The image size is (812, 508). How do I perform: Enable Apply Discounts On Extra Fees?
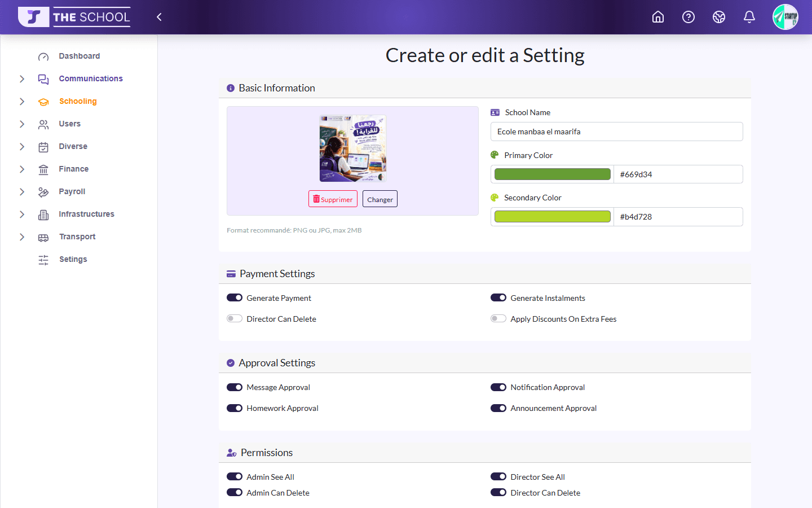pyautogui.click(x=498, y=318)
